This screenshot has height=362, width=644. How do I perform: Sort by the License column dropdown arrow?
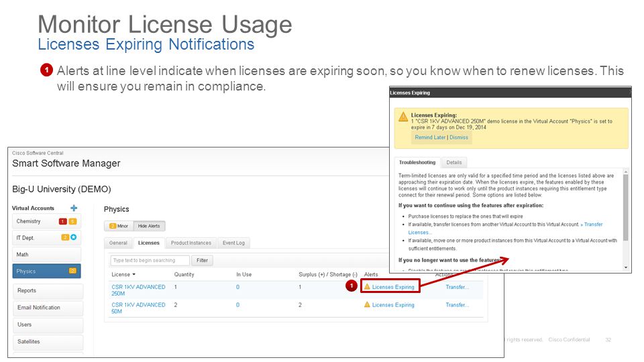(x=134, y=275)
